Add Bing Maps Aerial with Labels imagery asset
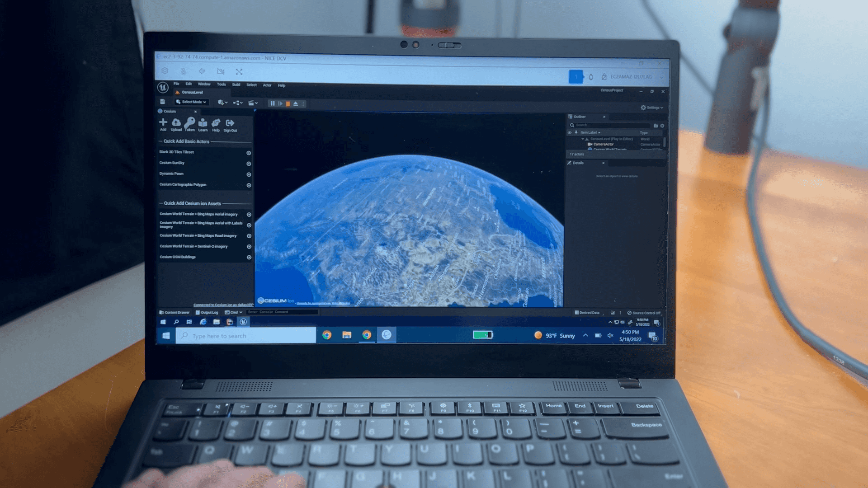 pyautogui.click(x=249, y=225)
